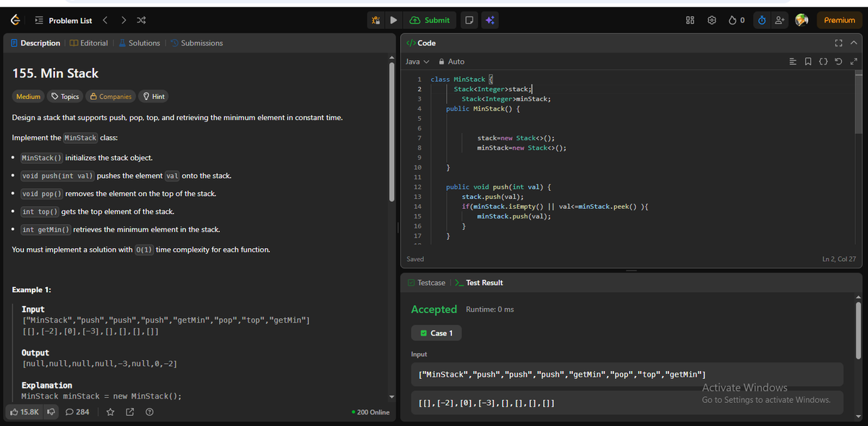This screenshot has height=426, width=868.
Task: Go to the previous problem arrow
Action: (105, 20)
